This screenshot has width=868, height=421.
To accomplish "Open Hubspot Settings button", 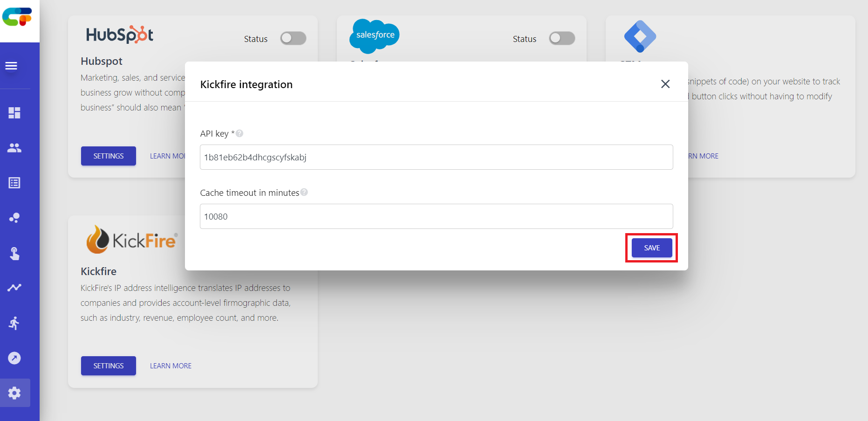I will pyautogui.click(x=109, y=156).
